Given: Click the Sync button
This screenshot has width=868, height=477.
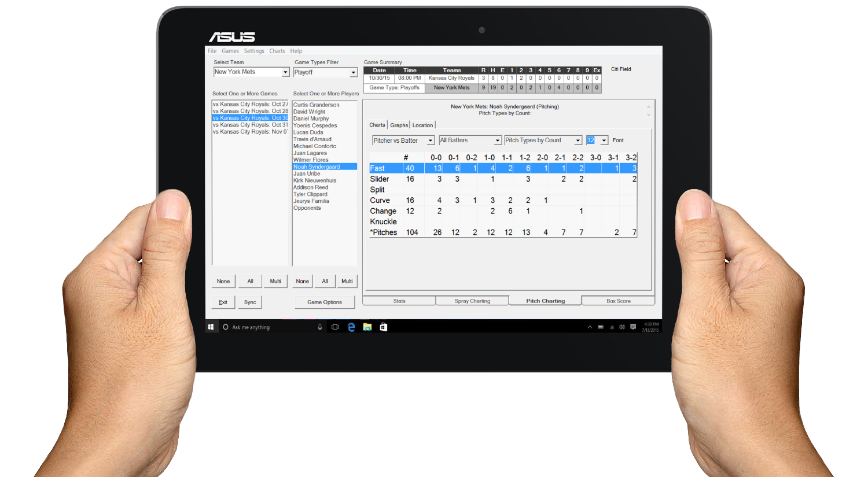Looking at the screenshot, I should (250, 302).
